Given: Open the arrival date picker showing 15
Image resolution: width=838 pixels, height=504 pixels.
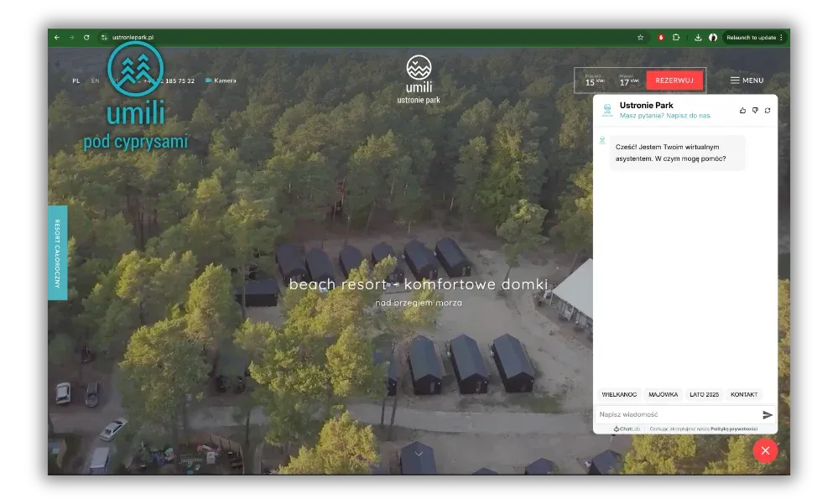Looking at the screenshot, I should click(x=594, y=81).
